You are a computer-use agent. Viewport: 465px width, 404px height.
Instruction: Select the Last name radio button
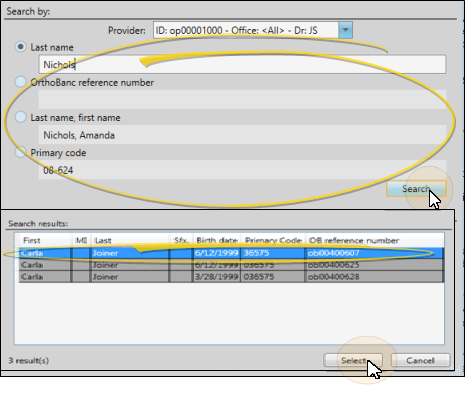21,47
